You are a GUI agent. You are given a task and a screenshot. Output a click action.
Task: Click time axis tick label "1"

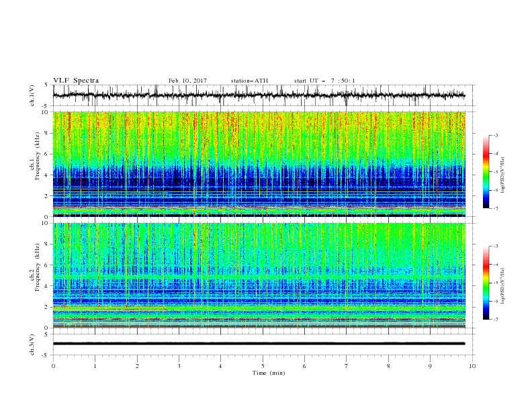tap(95, 366)
